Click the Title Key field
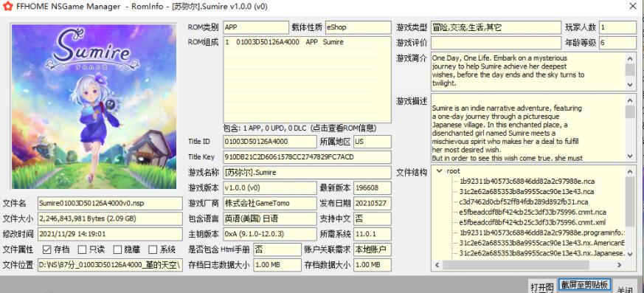This screenshot has height=293, width=644. 307,157
